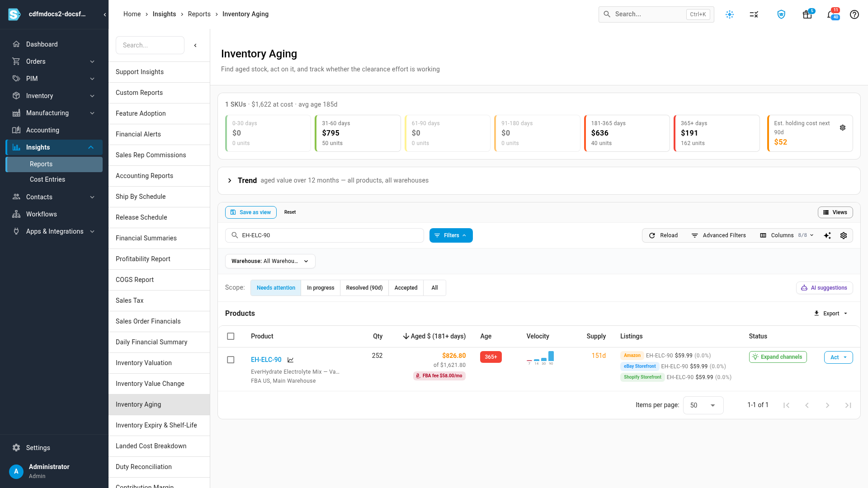Open the AI assistant sparkle icon in header
The height and width of the screenshot is (488, 868).
730,14
